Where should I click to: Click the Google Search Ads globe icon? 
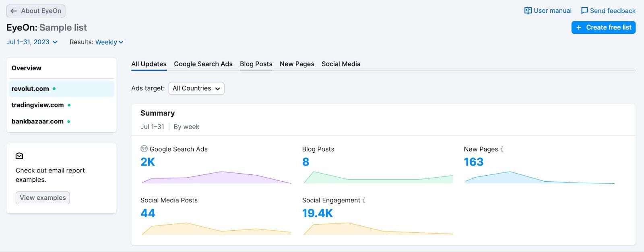(144, 149)
